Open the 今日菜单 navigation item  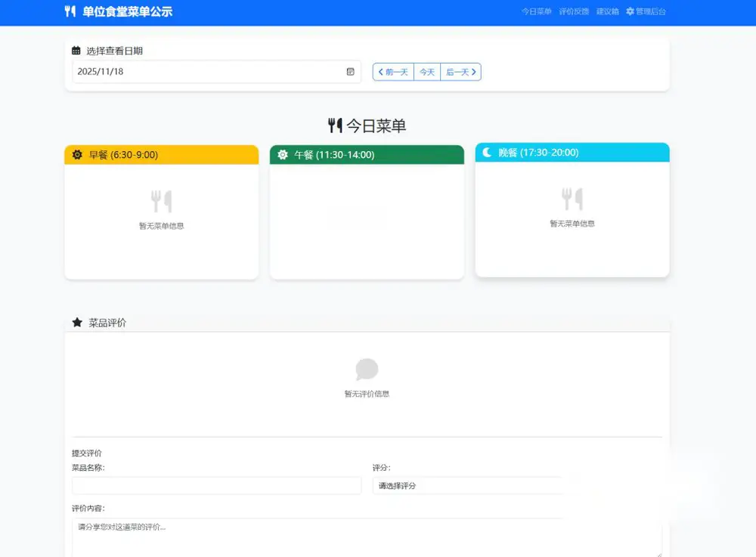click(x=536, y=11)
